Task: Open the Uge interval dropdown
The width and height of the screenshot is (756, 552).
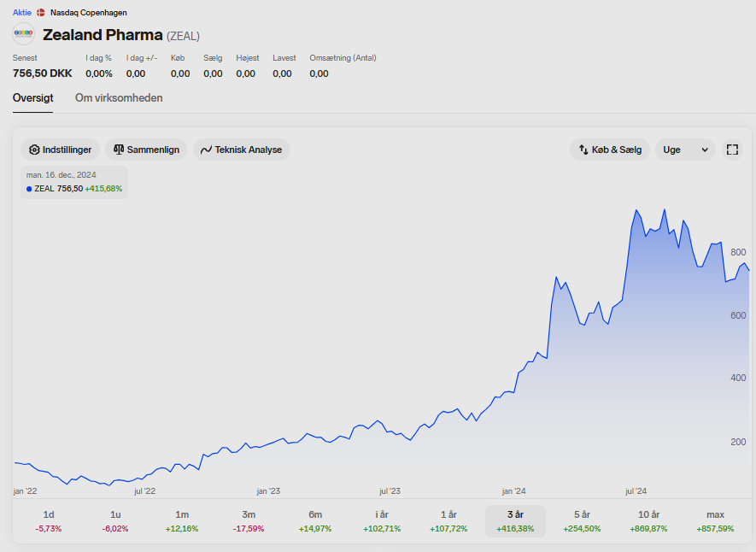Action: point(685,150)
